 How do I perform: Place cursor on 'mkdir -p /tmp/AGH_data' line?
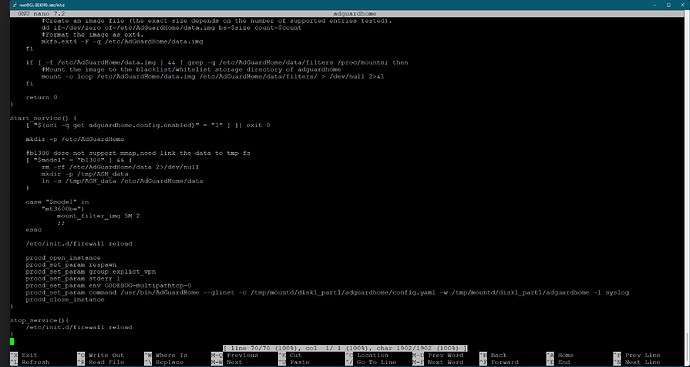click(x=85, y=174)
